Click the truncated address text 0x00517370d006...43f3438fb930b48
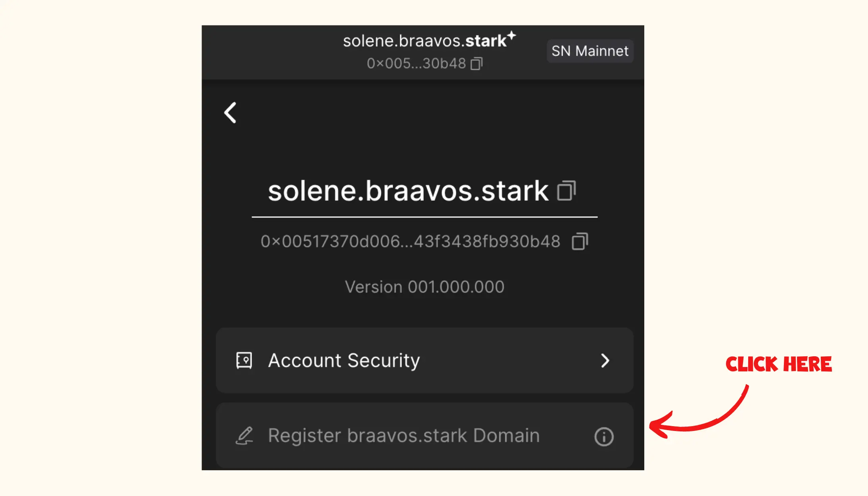The height and width of the screenshot is (496, 868). [410, 241]
